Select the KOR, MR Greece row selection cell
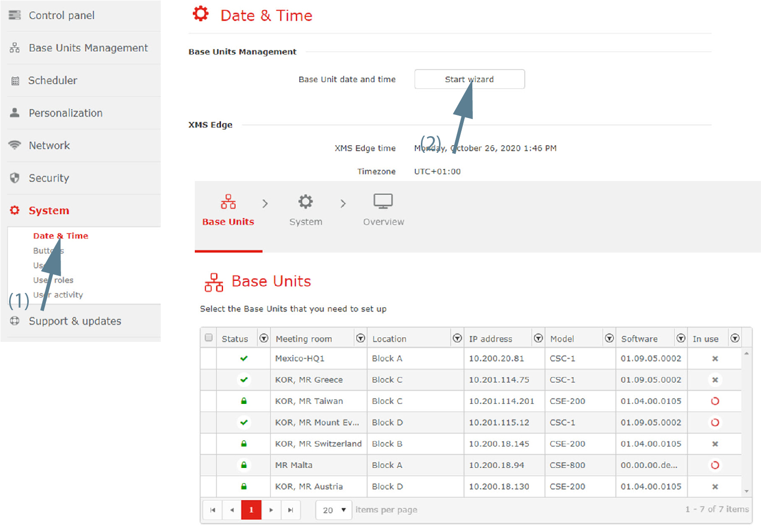Image resolution: width=761 pixels, height=532 pixels. [208, 380]
